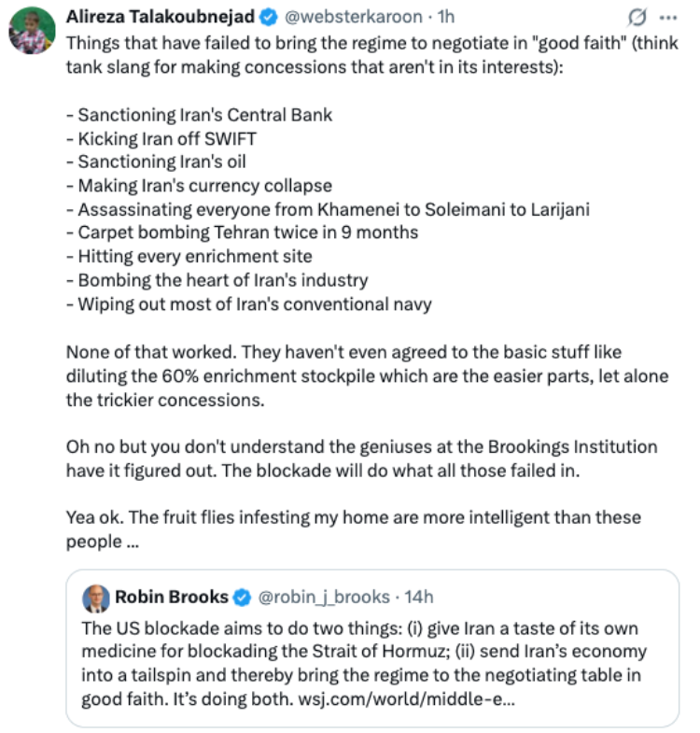Open Alireza Talakoubnejad's profile avatar
Screen dimensions: 700x733
click(32, 31)
